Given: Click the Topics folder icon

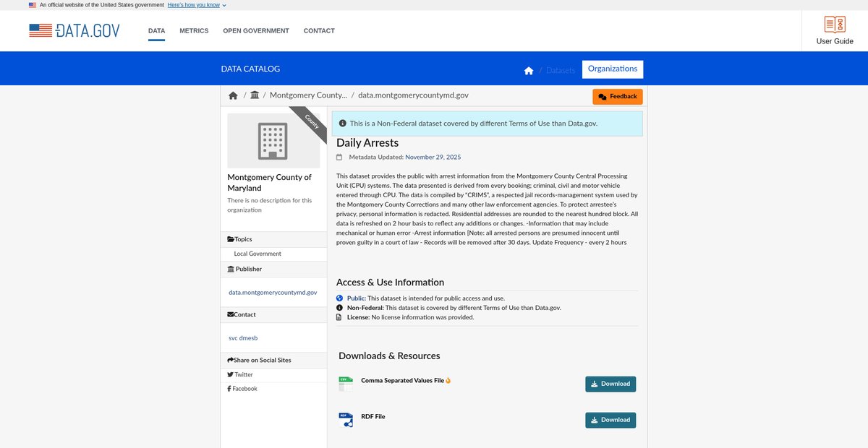Looking at the screenshot, I should (x=231, y=239).
